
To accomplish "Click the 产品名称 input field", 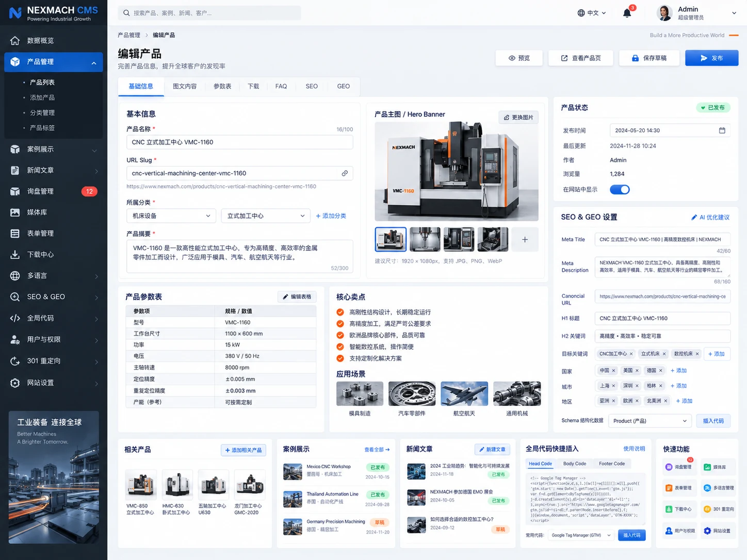I will point(240,142).
